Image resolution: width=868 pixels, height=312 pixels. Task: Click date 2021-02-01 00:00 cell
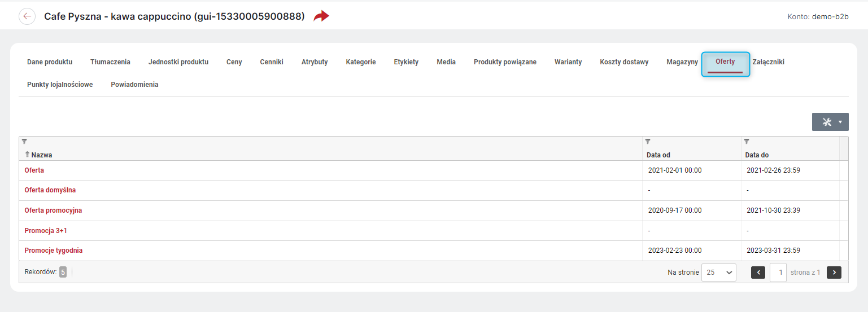pyautogui.click(x=675, y=170)
